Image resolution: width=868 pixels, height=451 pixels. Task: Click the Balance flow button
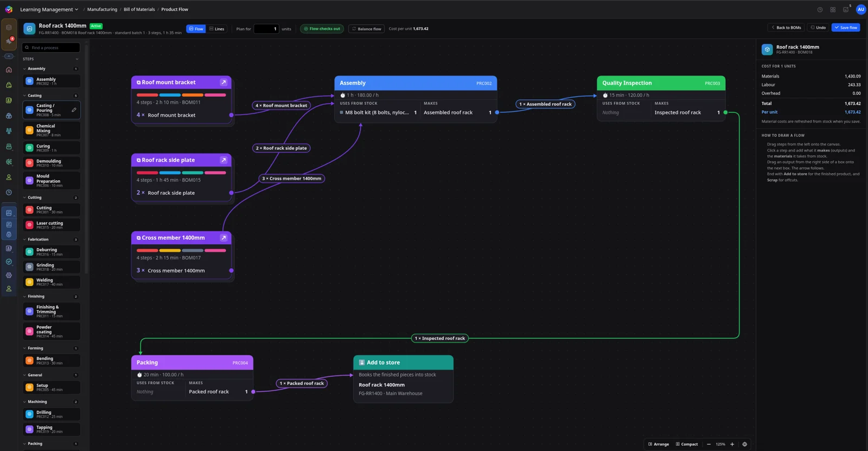point(366,29)
